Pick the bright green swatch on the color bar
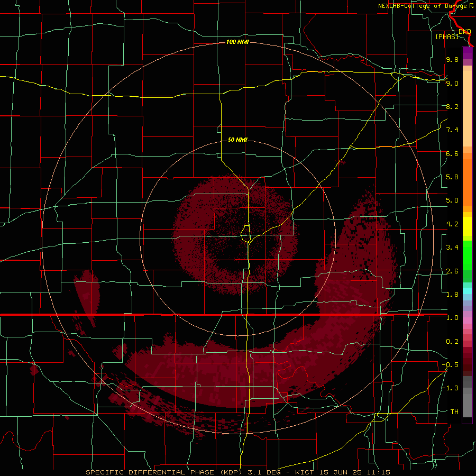Viewport: 476px width, 476px height. [x=467, y=257]
